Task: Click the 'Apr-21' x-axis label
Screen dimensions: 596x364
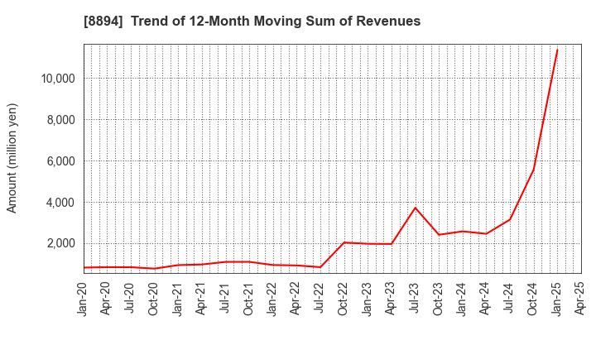Action: pos(200,299)
